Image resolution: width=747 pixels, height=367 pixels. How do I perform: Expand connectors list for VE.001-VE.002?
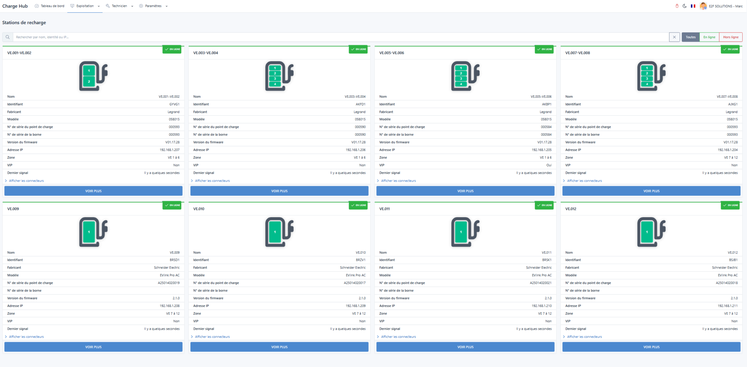[x=24, y=181]
